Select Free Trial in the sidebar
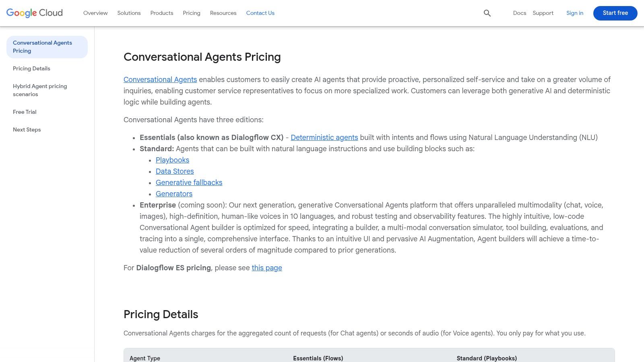The width and height of the screenshot is (644, 362). 25,112
